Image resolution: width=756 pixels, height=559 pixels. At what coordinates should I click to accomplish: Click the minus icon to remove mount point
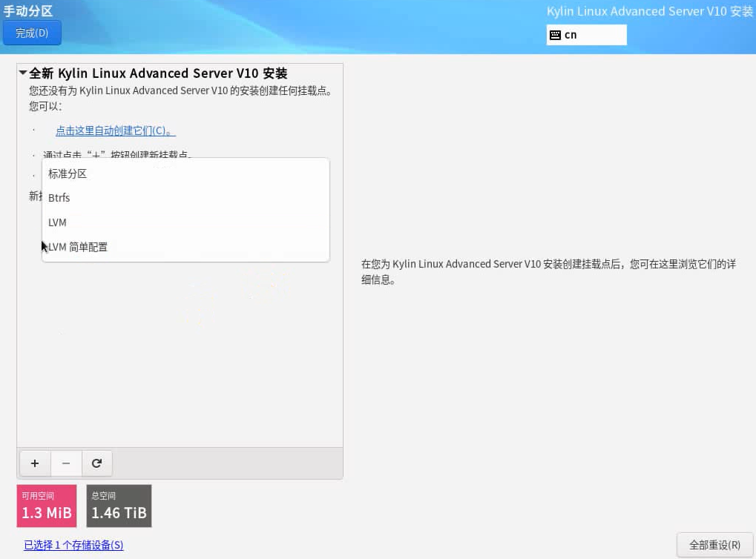pos(66,463)
